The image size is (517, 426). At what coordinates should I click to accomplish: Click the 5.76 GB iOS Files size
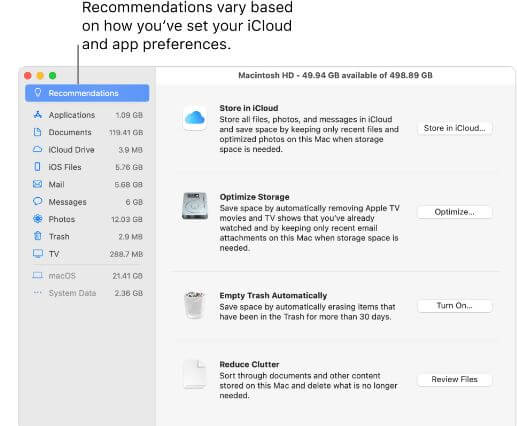coord(129,167)
